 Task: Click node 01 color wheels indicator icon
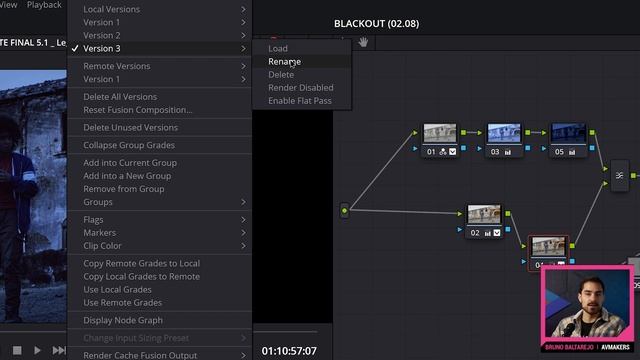click(443, 152)
